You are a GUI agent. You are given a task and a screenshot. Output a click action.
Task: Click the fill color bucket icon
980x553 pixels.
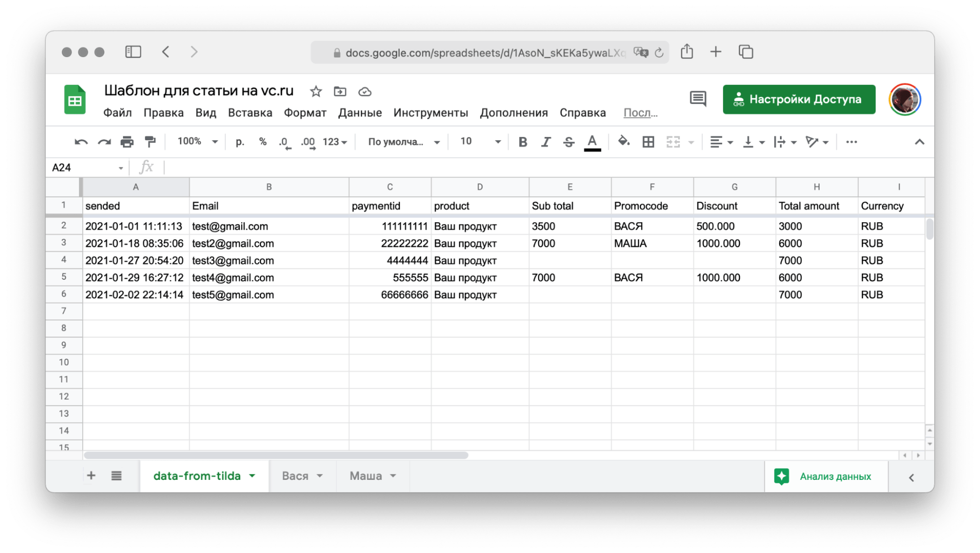623,142
